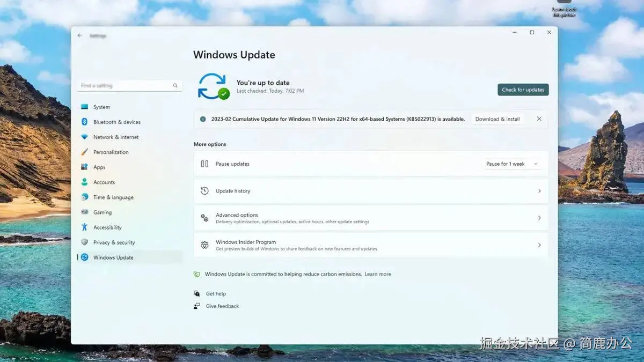
Task: Select Network & internet in sidebar
Action: (116, 137)
